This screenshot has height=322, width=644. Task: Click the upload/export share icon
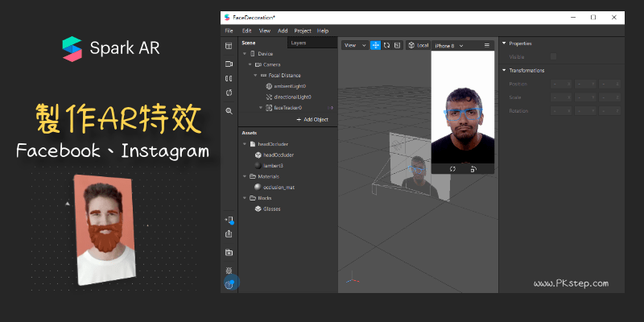pyautogui.click(x=229, y=233)
